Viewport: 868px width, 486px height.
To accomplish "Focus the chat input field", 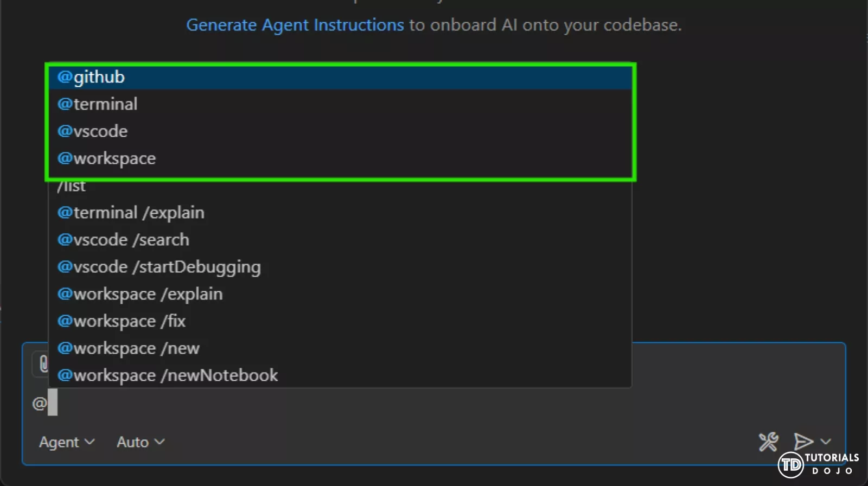I will (380, 404).
